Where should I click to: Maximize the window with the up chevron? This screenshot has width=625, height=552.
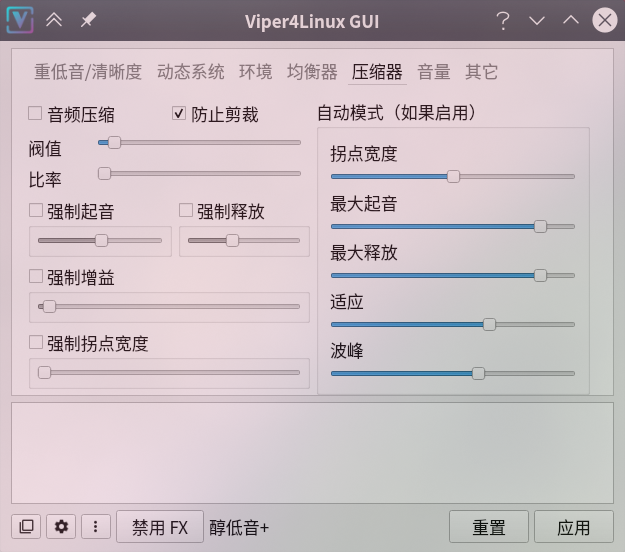(x=571, y=20)
